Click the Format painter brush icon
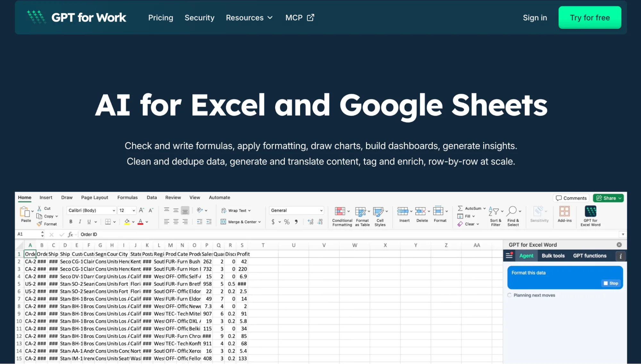 click(x=39, y=224)
